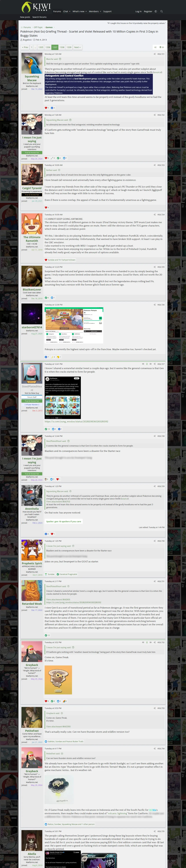The height and width of the screenshot is (868, 186).
Task: Jump to page 1336
Action: [48, 47]
